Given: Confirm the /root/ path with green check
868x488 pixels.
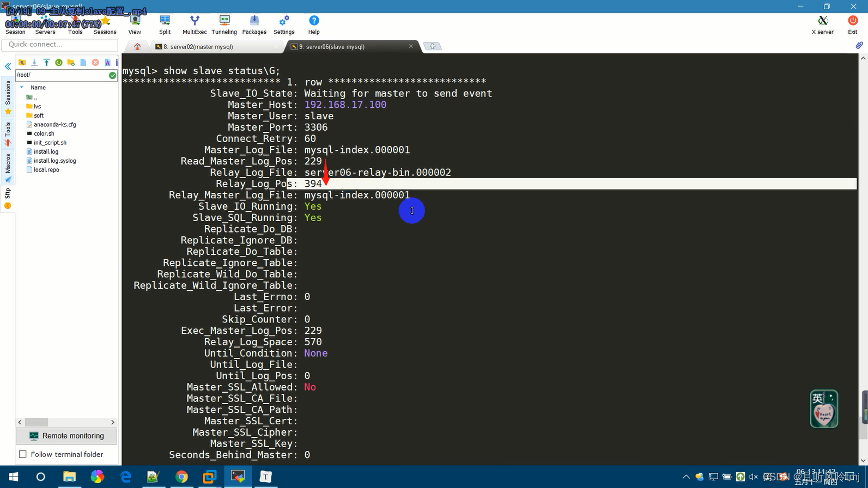Looking at the screenshot, I should pos(112,75).
